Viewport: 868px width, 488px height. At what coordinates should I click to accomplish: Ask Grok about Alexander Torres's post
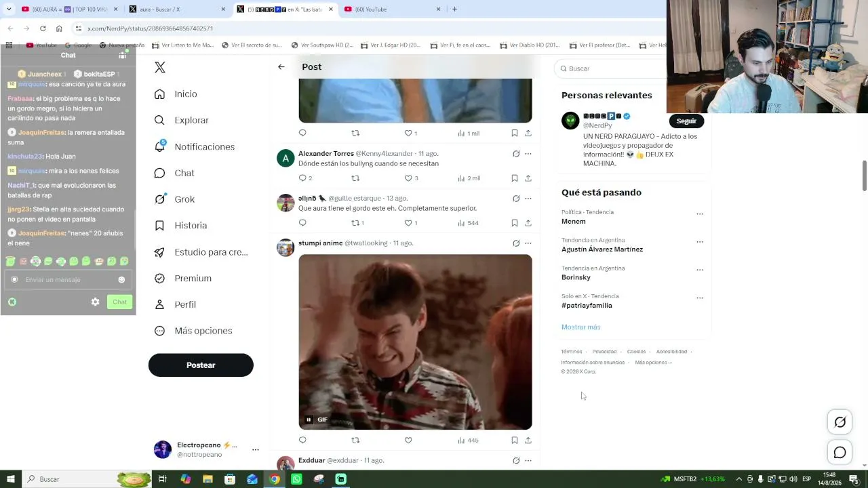click(x=516, y=154)
